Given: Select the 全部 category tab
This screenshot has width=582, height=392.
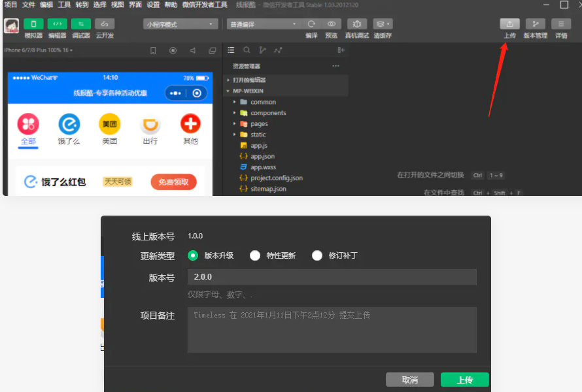Looking at the screenshot, I should click(x=28, y=130).
